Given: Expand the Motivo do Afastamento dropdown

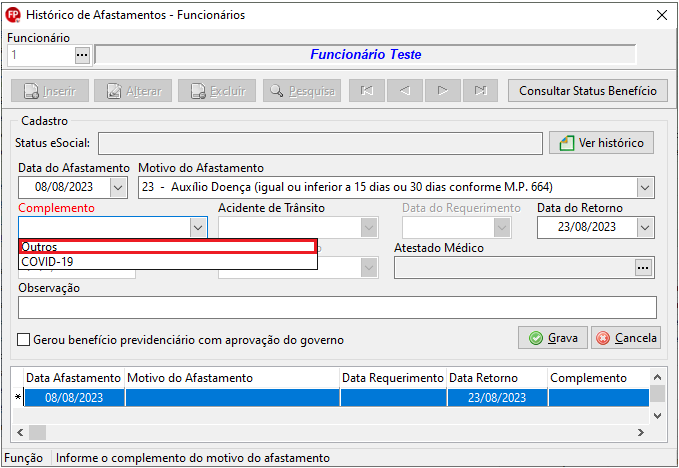Looking at the screenshot, I should 645,187.
